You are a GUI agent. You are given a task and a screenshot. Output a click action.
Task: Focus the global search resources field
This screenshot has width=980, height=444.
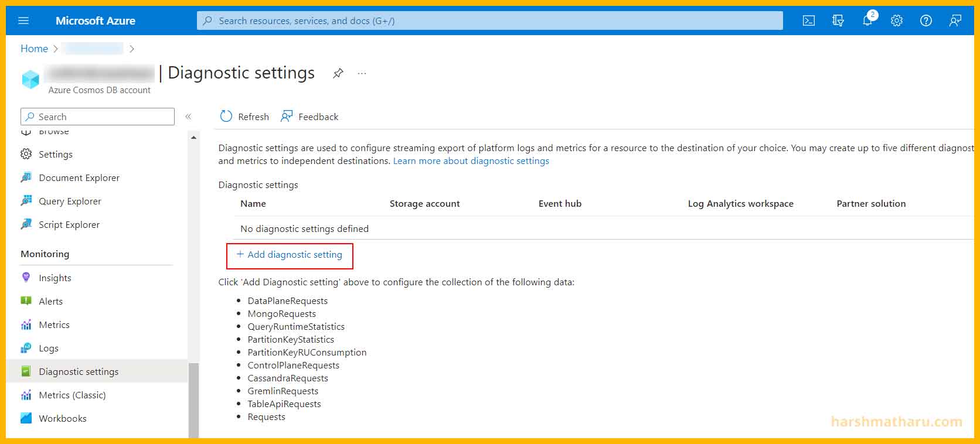pos(490,21)
